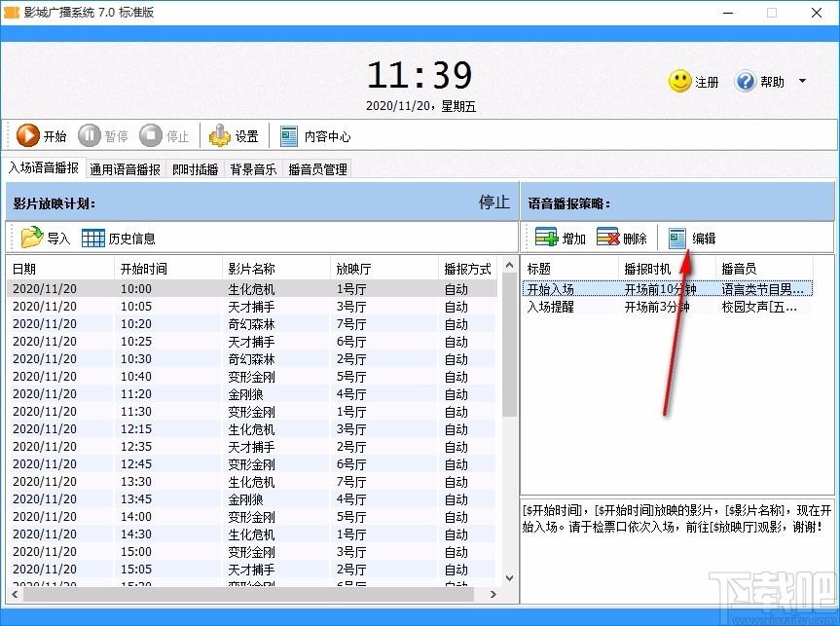Select the 11:20 金刚狼 row
840x626 pixels.
[x=252, y=394]
